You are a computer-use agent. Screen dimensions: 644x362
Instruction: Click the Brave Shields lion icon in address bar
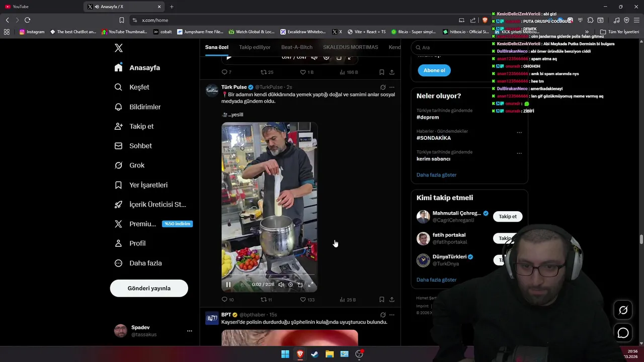[x=485, y=20]
